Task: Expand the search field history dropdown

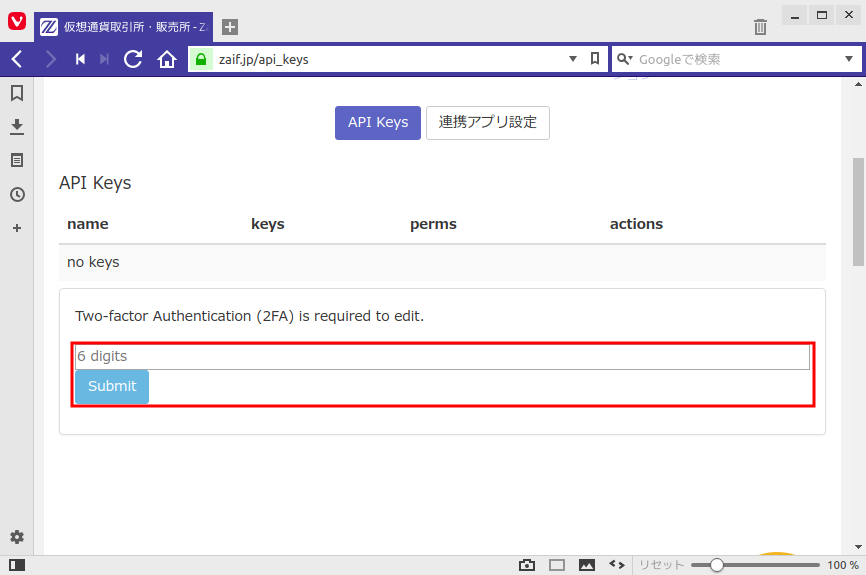Action: pyautogui.click(x=849, y=59)
